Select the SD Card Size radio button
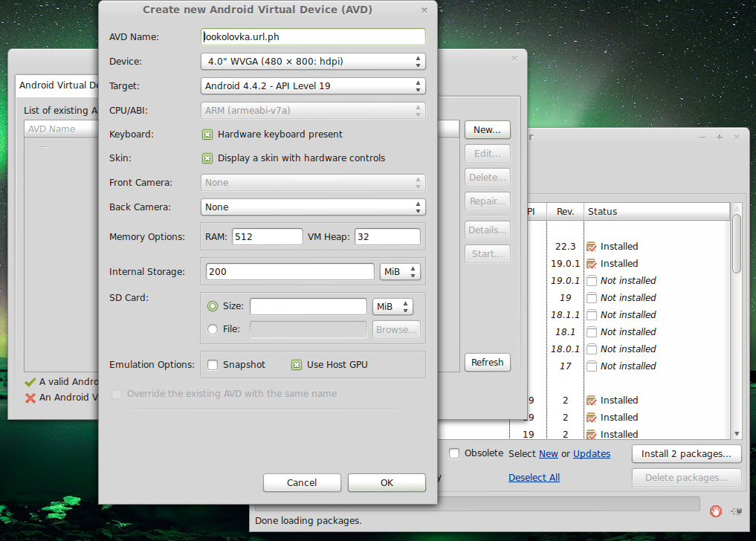Image resolution: width=756 pixels, height=541 pixels. (213, 306)
